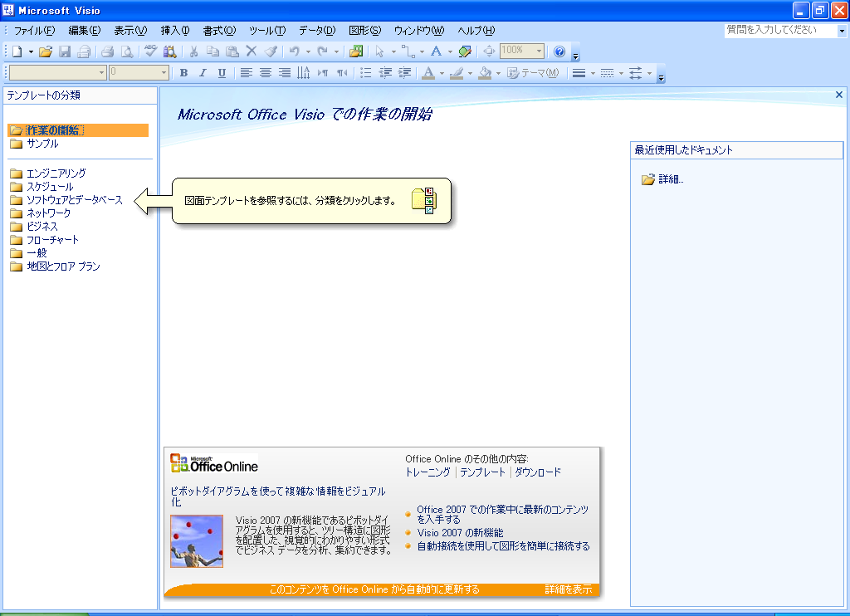Open the Shapes stencil icon
This screenshot has width=850, height=616.
[356, 51]
